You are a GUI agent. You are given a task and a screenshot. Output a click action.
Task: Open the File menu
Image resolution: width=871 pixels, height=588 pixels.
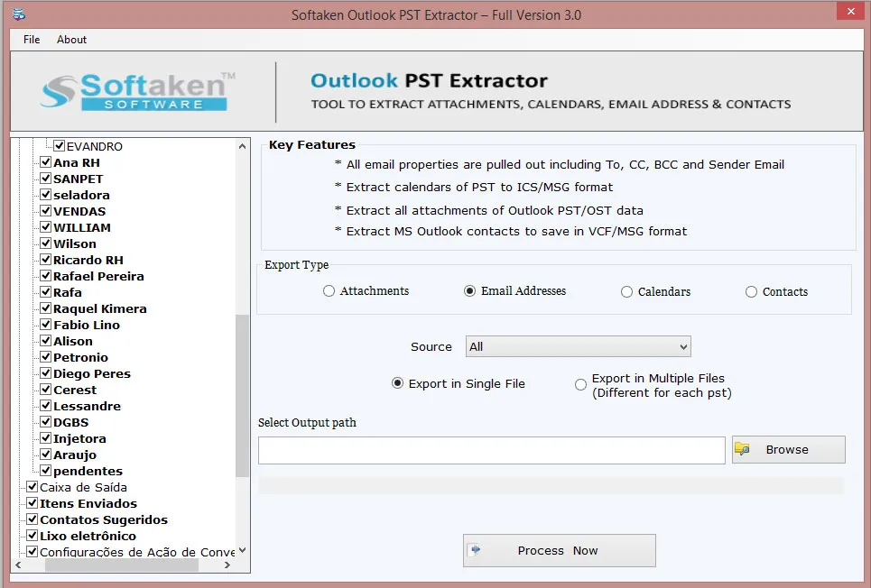[x=32, y=40]
